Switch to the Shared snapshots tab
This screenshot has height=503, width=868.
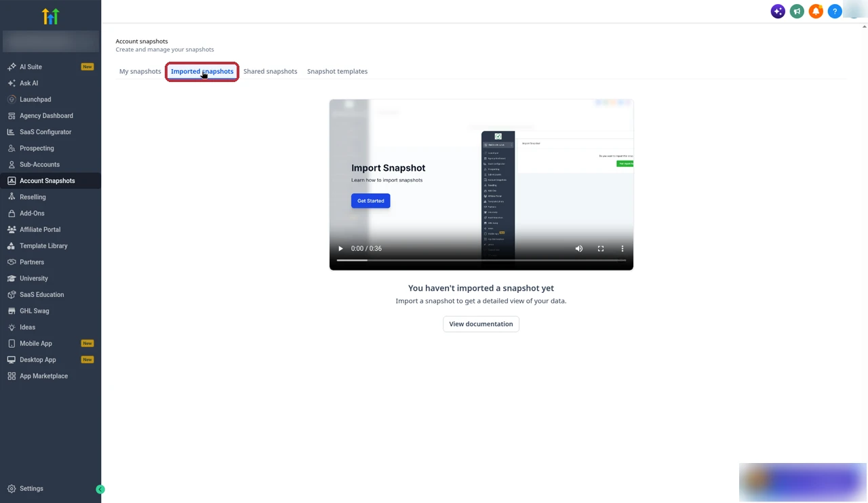click(x=270, y=71)
